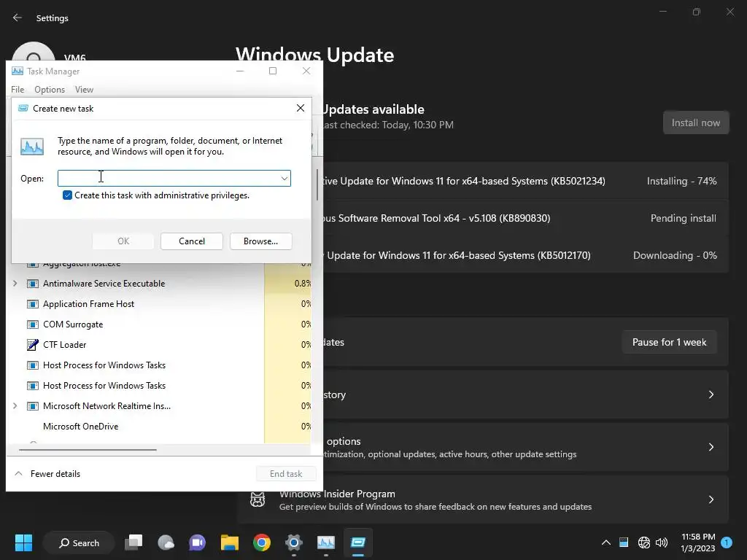The image size is (747, 560).
Task: Switch to Settings gear in taskbar
Action: [294, 542]
